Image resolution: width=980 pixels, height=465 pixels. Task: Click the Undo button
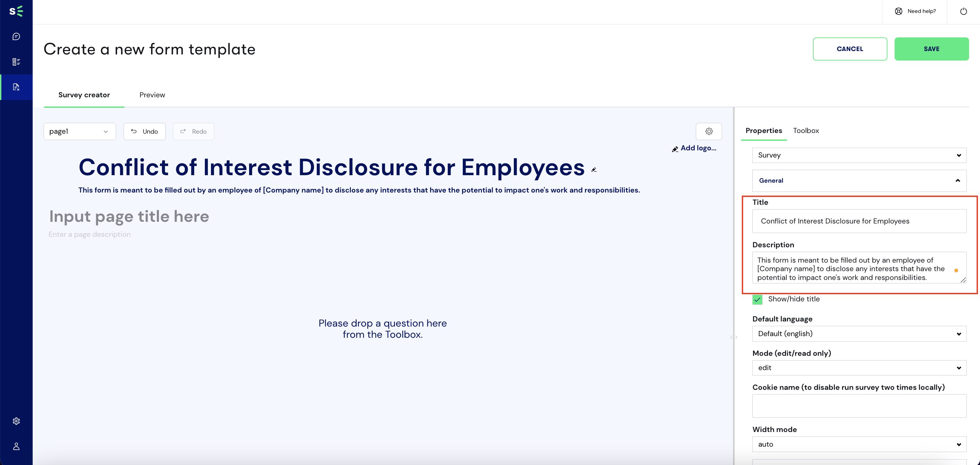145,131
